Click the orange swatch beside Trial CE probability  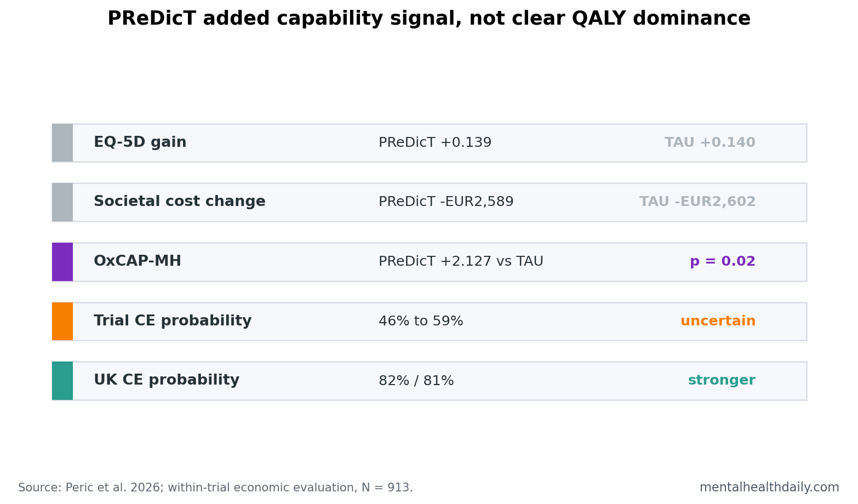[x=62, y=322]
